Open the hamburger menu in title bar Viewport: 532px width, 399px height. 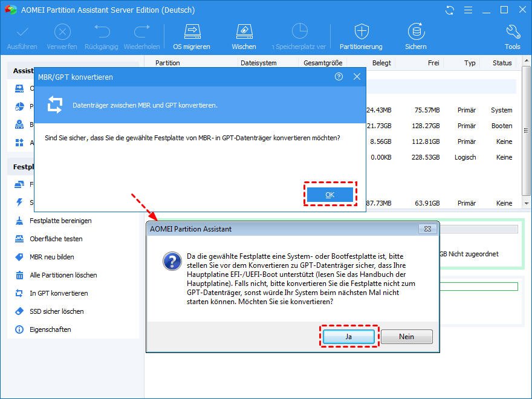468,10
